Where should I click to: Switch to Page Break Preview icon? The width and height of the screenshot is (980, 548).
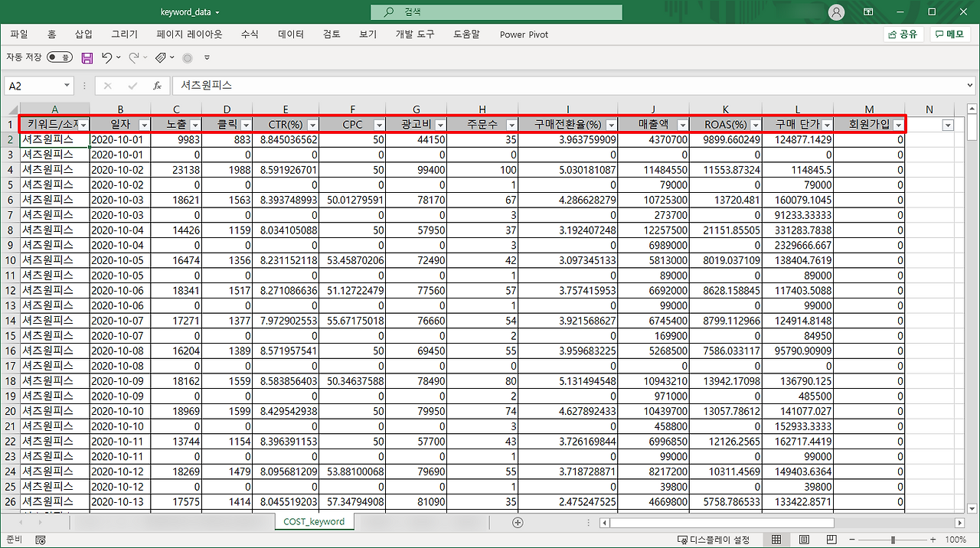tap(830, 540)
